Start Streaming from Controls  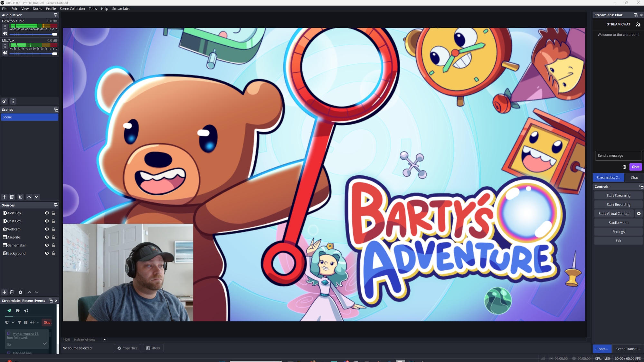tap(618, 196)
